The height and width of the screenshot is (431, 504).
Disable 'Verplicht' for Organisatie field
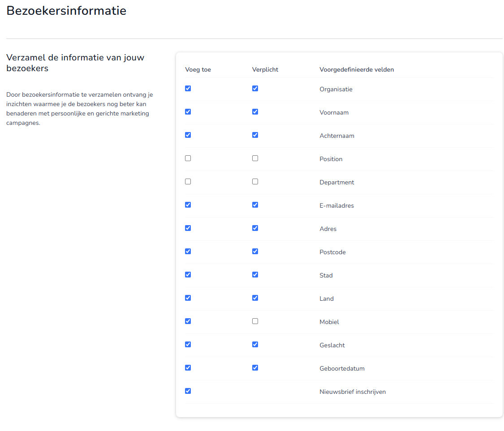tap(255, 89)
